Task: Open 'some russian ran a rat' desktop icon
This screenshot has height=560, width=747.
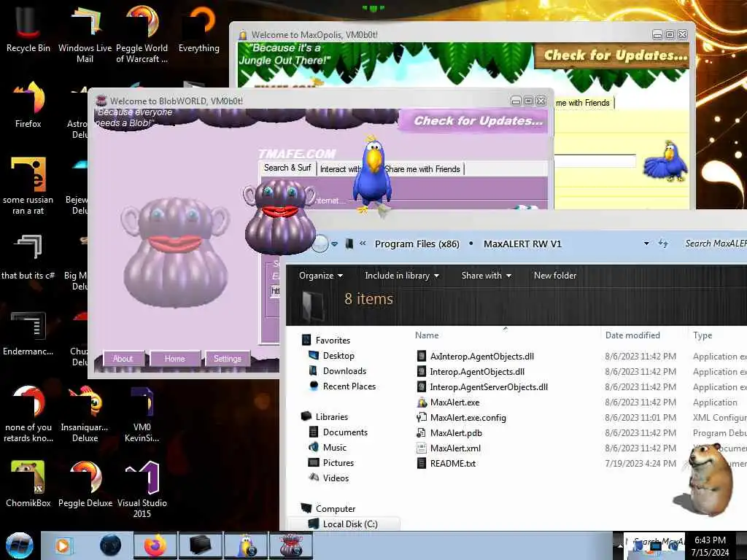Action: click(28, 186)
